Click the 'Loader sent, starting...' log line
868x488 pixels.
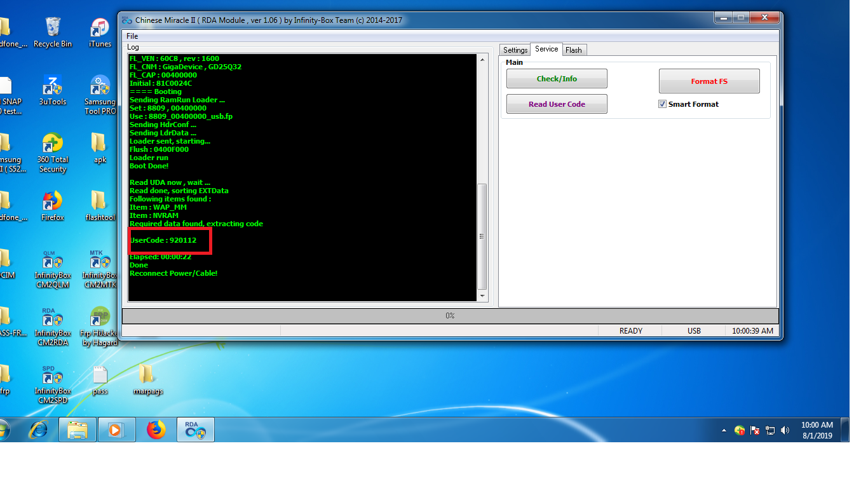(170, 141)
